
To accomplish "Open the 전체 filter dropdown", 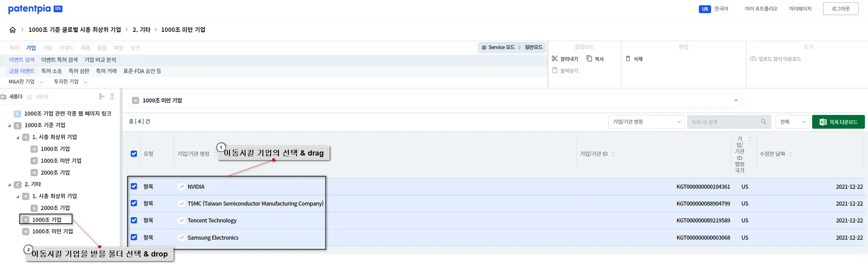I will pos(793,122).
